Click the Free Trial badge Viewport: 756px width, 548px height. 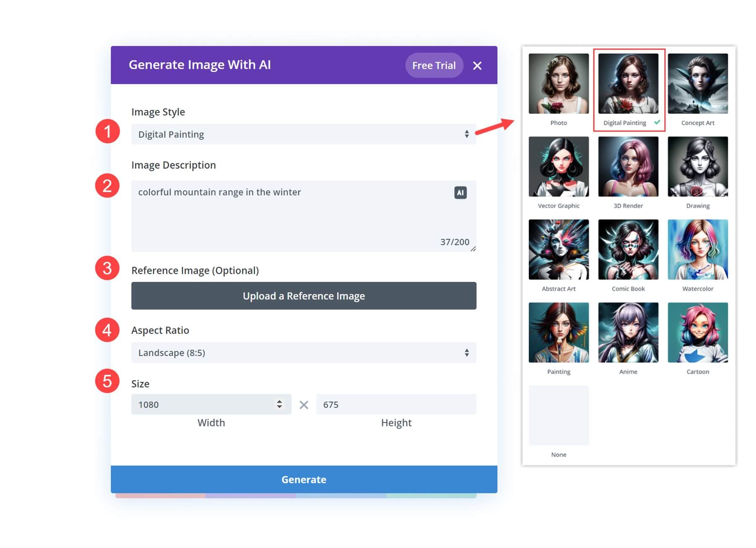point(434,65)
